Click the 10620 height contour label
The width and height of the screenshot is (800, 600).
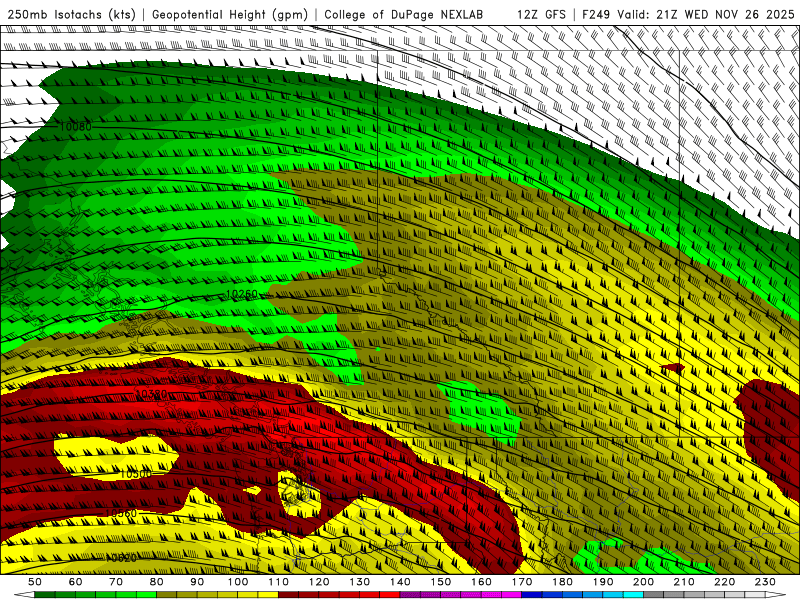coord(121,558)
